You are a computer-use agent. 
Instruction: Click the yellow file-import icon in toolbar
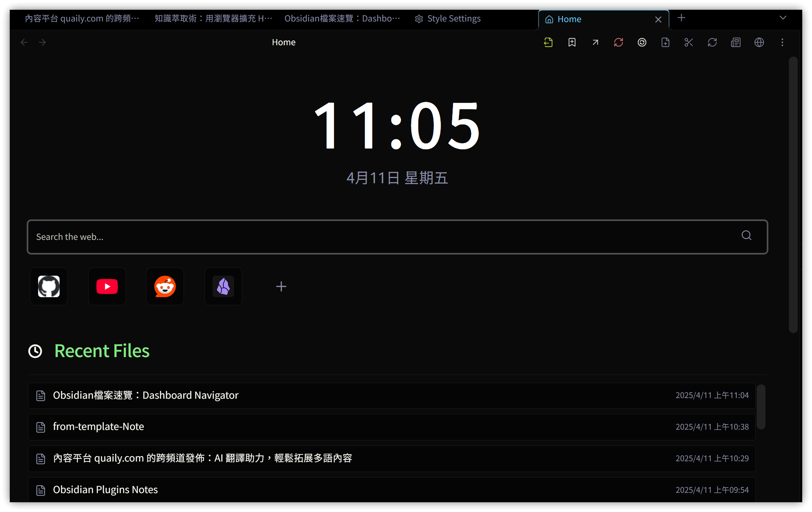[548, 42]
